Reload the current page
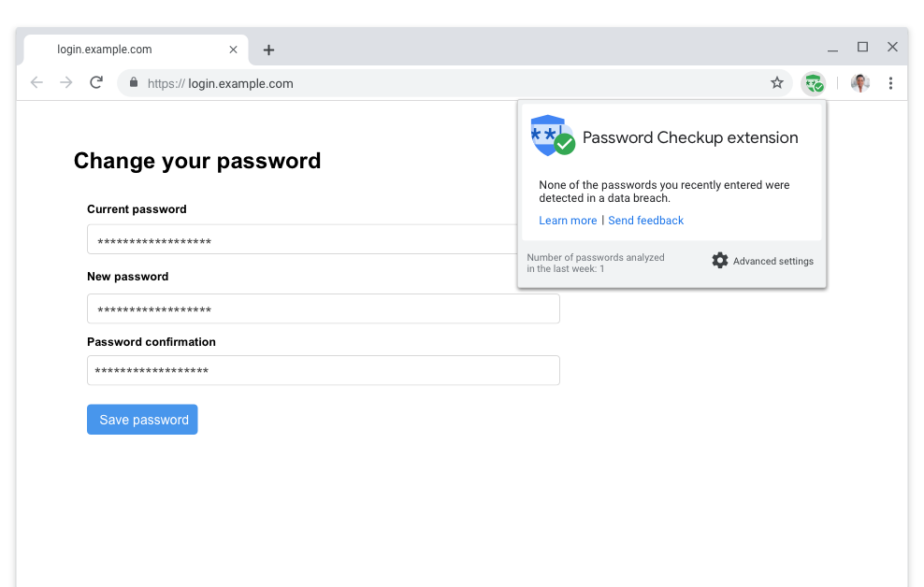Viewport: 924px width, 587px height. point(96,82)
